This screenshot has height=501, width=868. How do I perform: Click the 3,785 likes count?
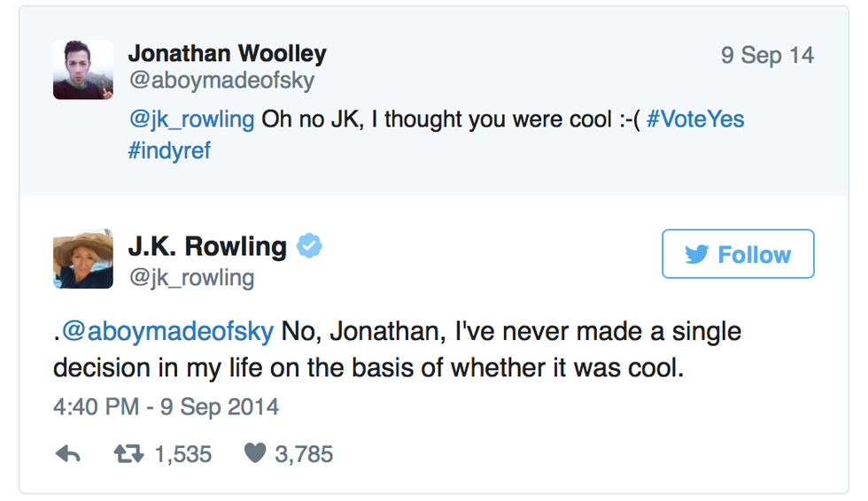click(x=304, y=454)
